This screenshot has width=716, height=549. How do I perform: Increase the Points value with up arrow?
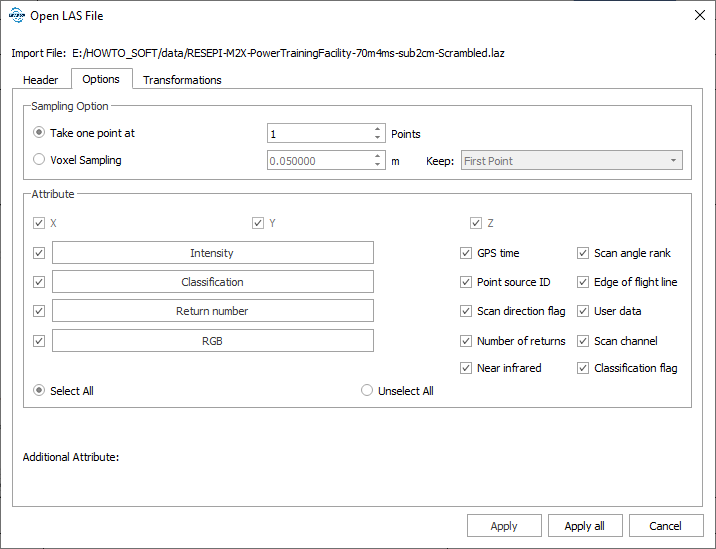[x=378, y=129]
